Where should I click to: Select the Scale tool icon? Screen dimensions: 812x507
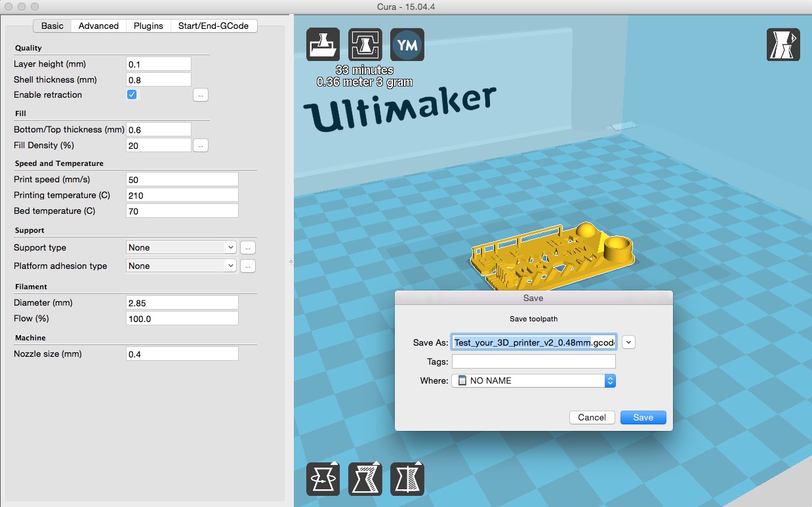click(365, 479)
